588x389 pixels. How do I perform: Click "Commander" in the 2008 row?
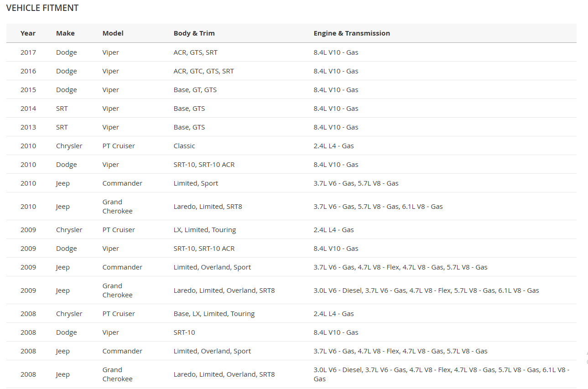click(x=122, y=351)
